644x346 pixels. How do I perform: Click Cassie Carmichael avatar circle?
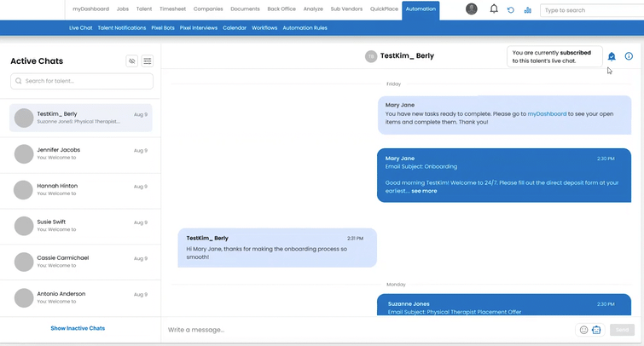24,262
